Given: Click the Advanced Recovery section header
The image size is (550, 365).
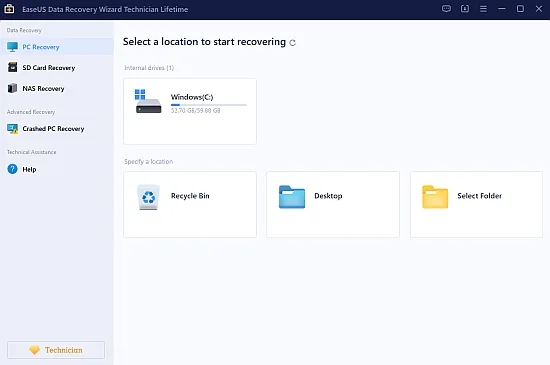Looking at the screenshot, I should click(31, 112).
